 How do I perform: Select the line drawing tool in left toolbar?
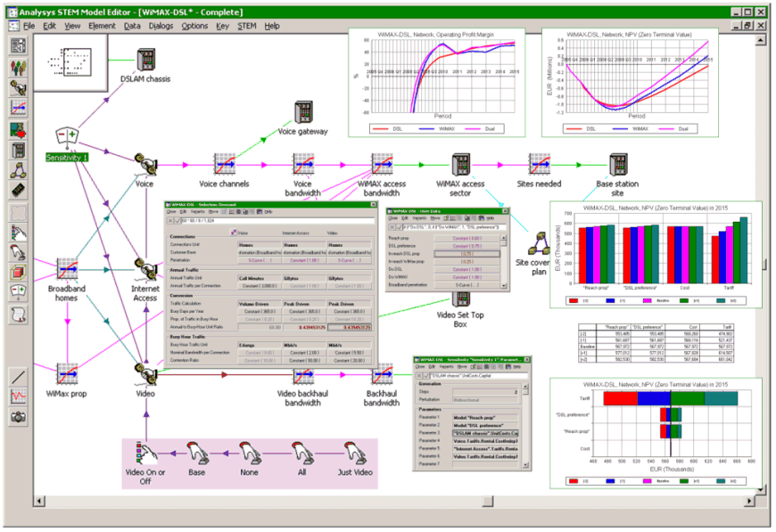(x=19, y=377)
